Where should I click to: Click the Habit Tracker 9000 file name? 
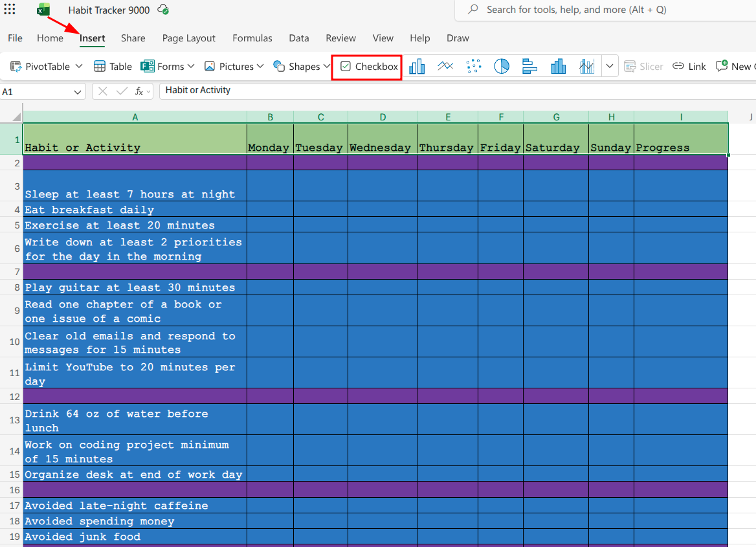coord(109,10)
